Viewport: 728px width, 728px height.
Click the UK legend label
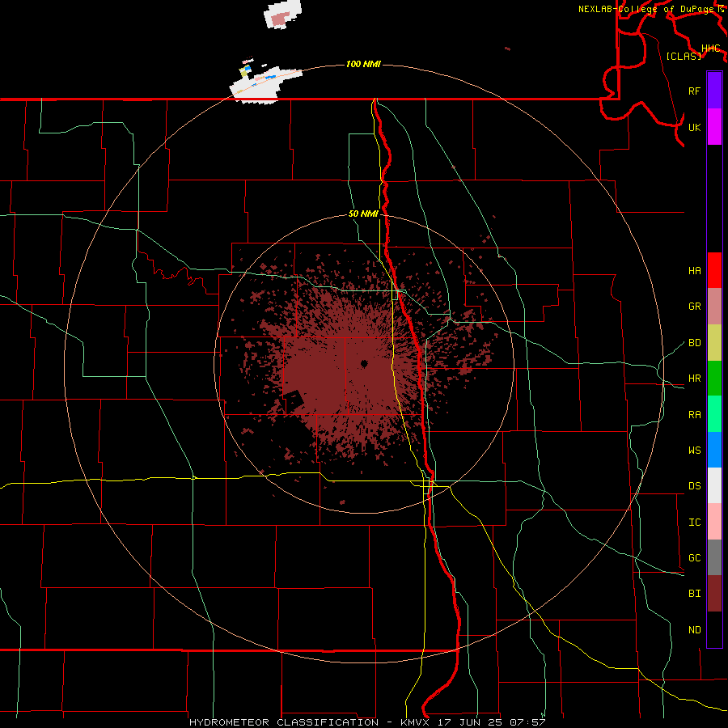pos(694,128)
